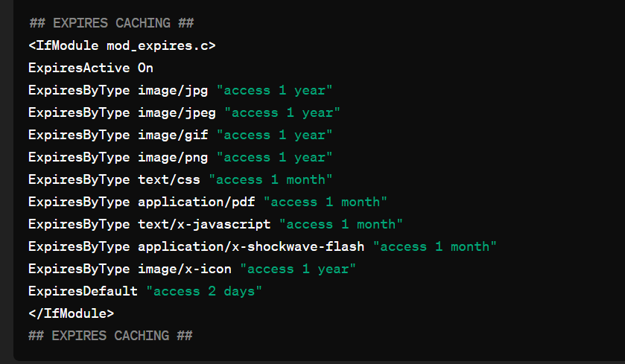
Task: Click the "application/pdf" MIME type text
Action: click(197, 202)
